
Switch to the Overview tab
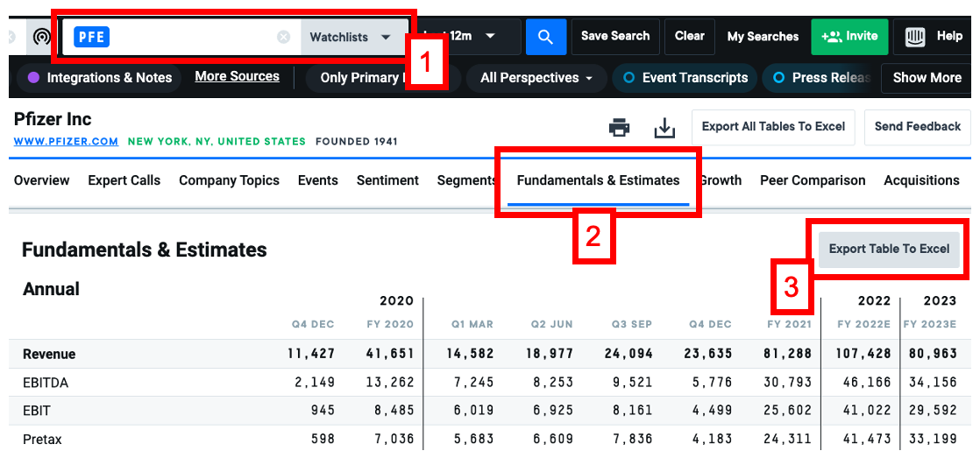click(x=41, y=181)
